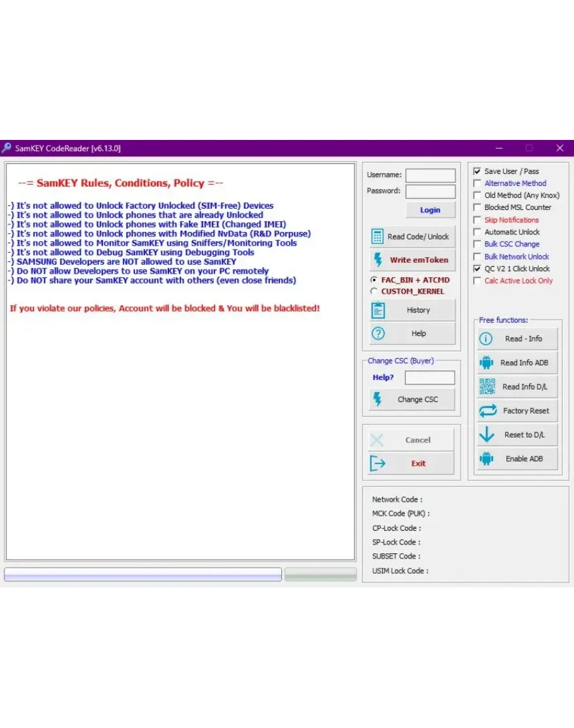
Task: Click the calculator icon on Read Code/Unlock
Action: click(378, 236)
